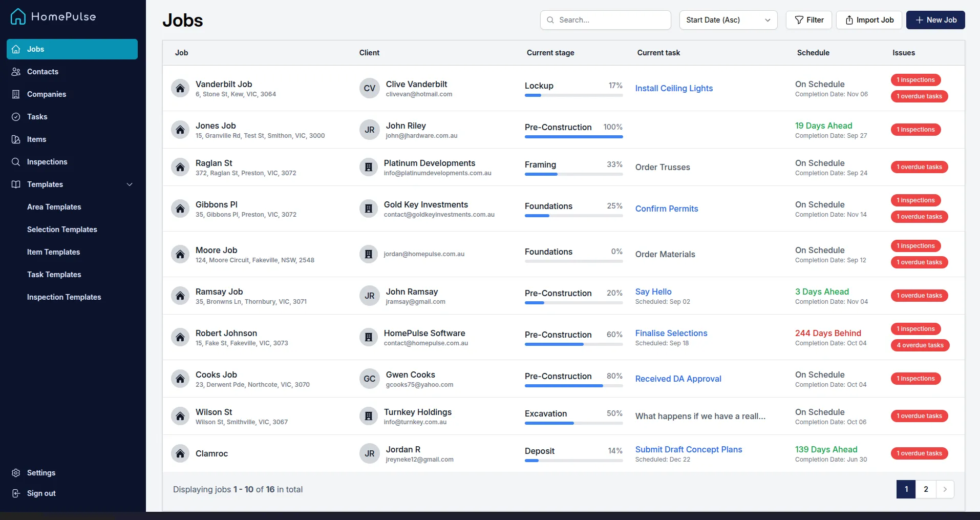The height and width of the screenshot is (520, 980).
Task: Expand sorting options via dropdown arrow
Action: (768, 20)
